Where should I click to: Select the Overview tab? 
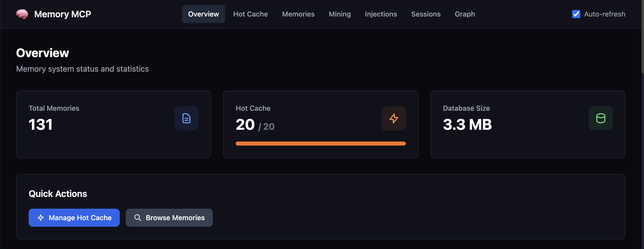203,14
